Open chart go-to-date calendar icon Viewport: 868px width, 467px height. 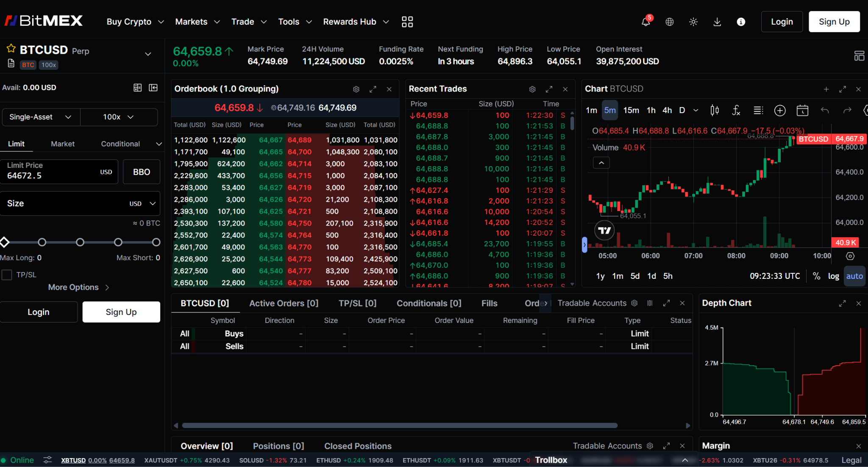(802, 110)
